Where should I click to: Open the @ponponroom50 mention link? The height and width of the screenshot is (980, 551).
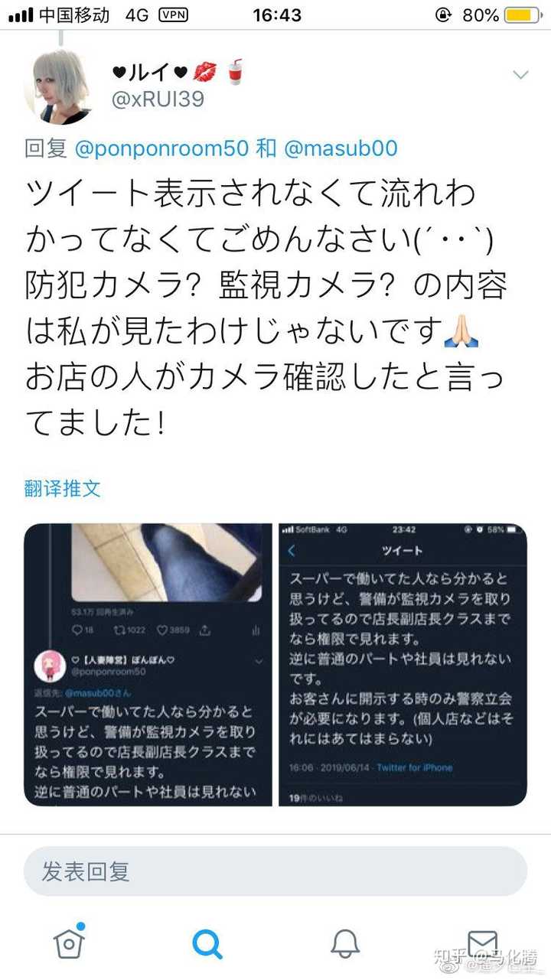(162, 148)
